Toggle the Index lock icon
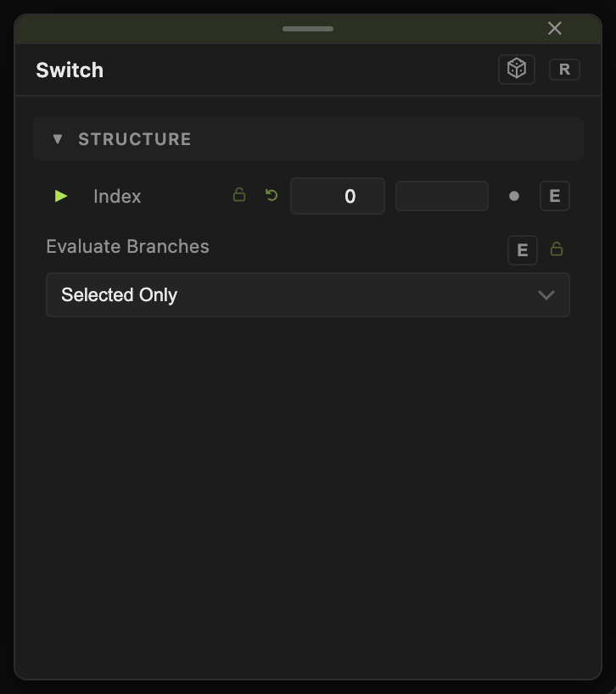The height and width of the screenshot is (694, 616). (x=239, y=195)
